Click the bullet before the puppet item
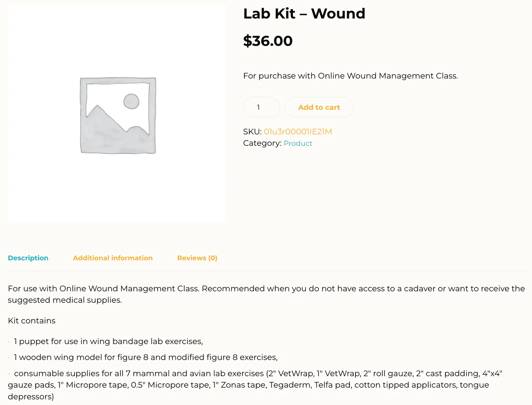 point(9,342)
